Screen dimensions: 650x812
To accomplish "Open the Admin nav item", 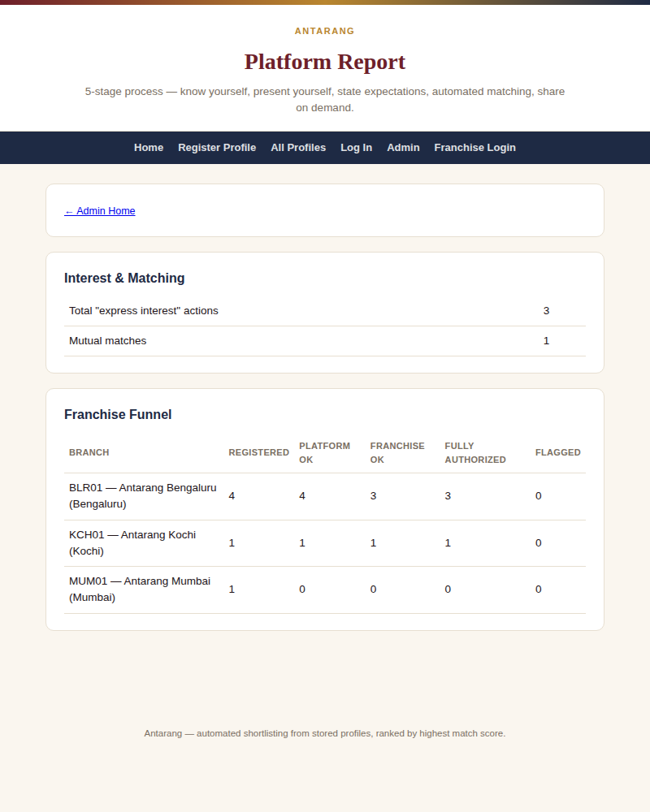I will click(403, 148).
